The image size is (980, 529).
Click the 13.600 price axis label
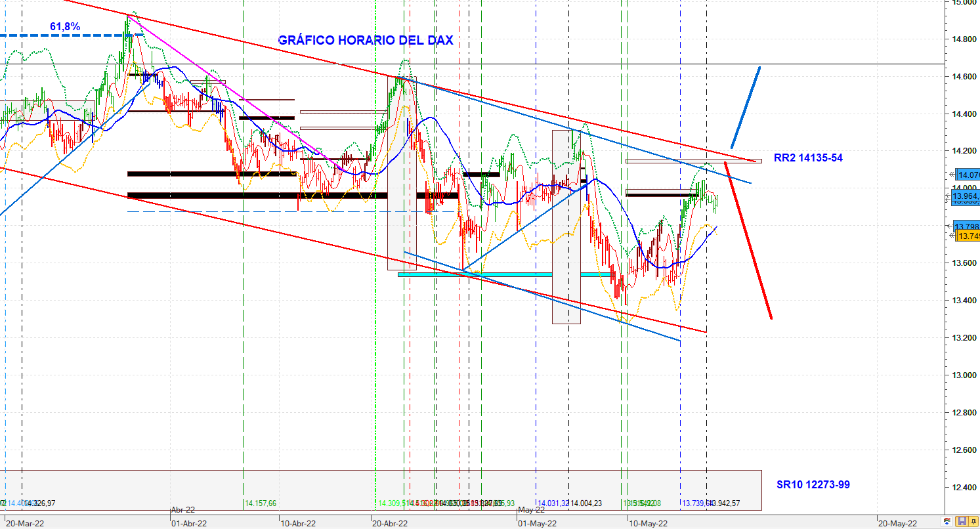tap(966, 263)
